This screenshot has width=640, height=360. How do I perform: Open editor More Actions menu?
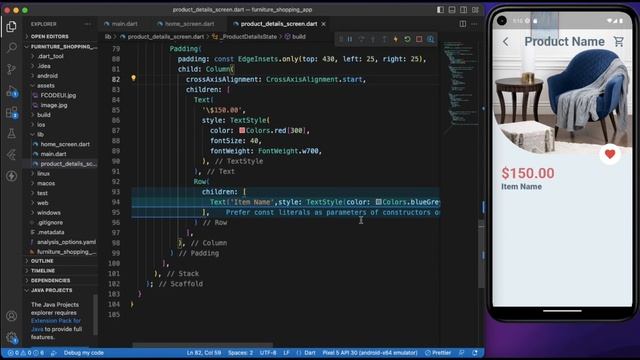[x=474, y=24]
